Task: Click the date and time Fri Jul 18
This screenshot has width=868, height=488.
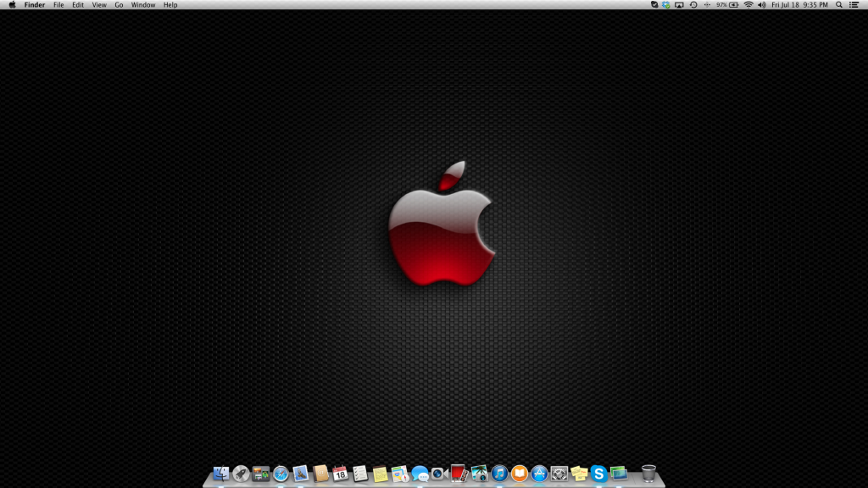Action: point(800,5)
